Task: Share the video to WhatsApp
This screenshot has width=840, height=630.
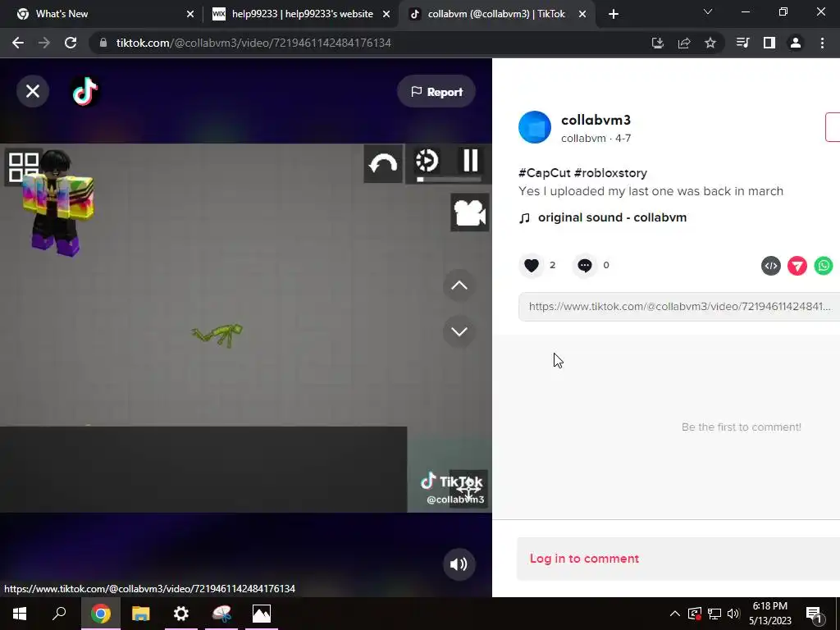Action: [x=824, y=266]
